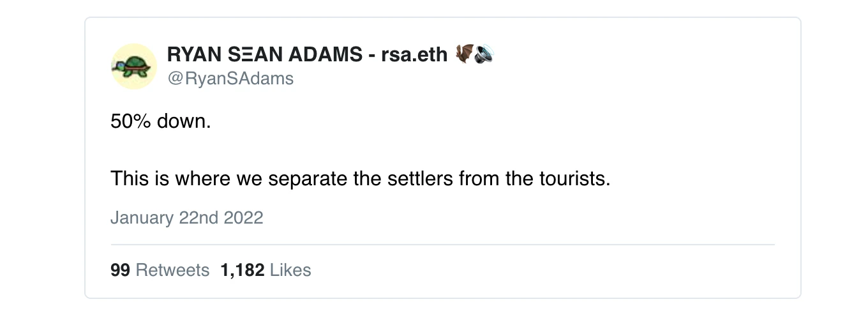Click the "Retweets" label
The width and height of the screenshot is (868, 313).
coord(172,270)
